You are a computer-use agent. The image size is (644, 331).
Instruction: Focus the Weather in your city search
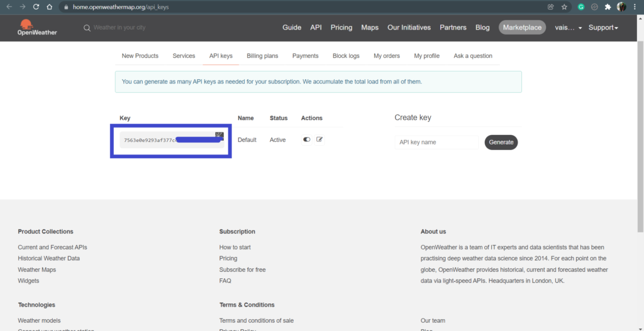tap(119, 28)
